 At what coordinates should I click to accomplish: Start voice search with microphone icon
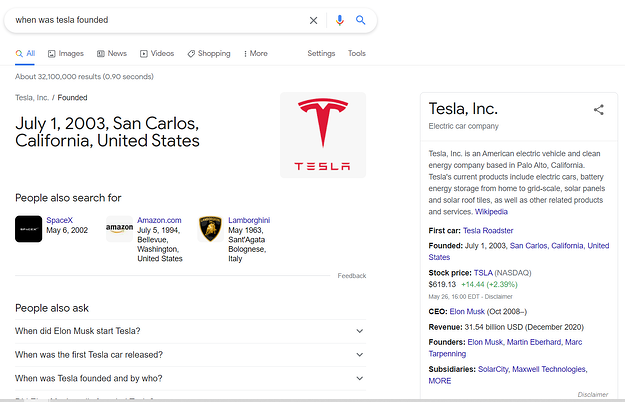[x=340, y=20]
